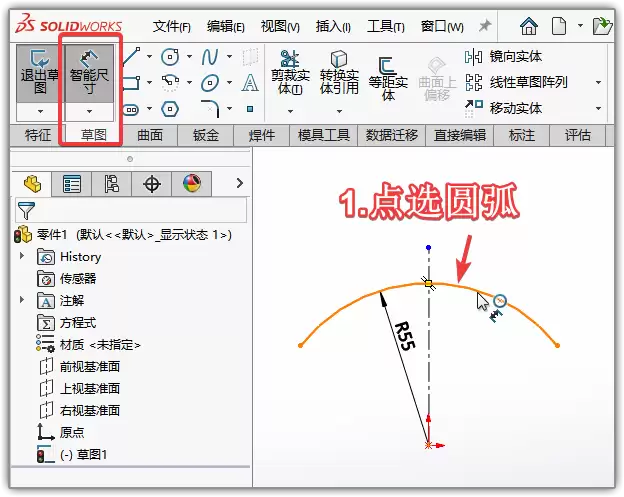
Task: Open the 文件(F) menu
Action: pyautogui.click(x=172, y=26)
